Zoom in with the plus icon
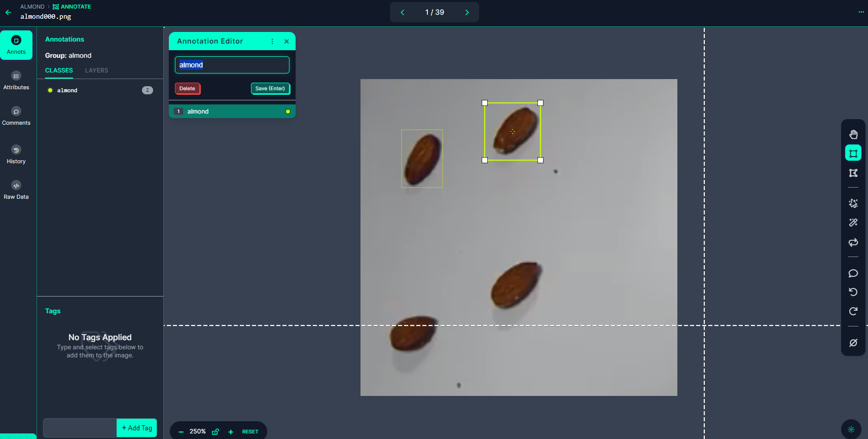The height and width of the screenshot is (439, 868). pos(231,432)
